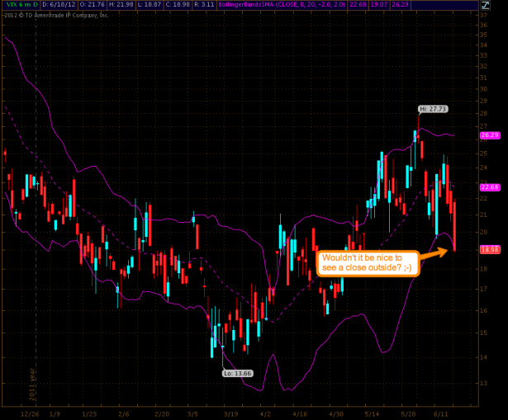
Task: Select the Hi: 27.73 price bubble
Action: coord(434,108)
